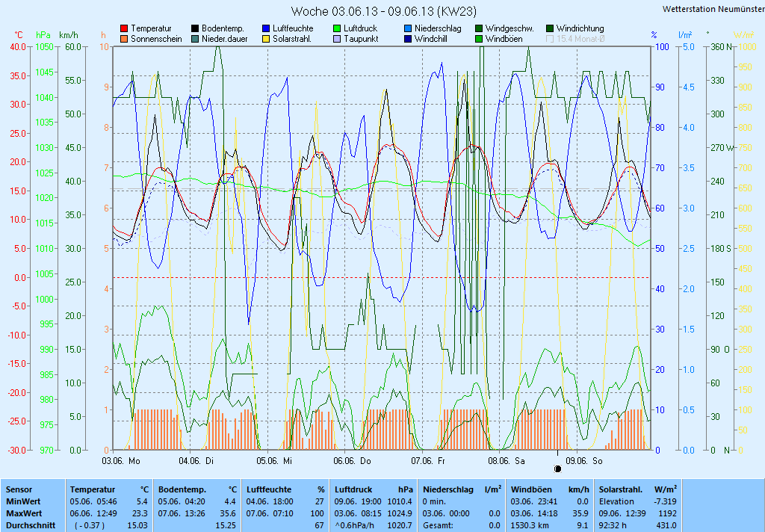Click the moon phase icon below the chart

[557, 468]
